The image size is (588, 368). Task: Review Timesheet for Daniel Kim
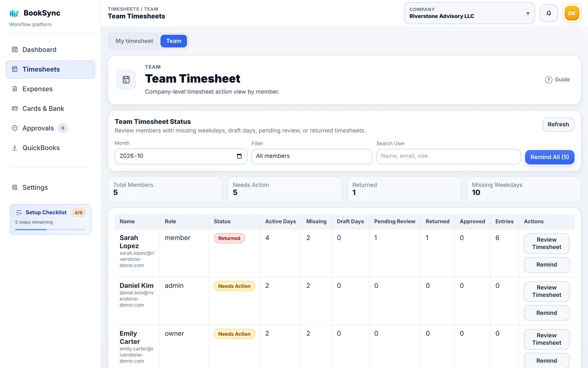(x=547, y=291)
